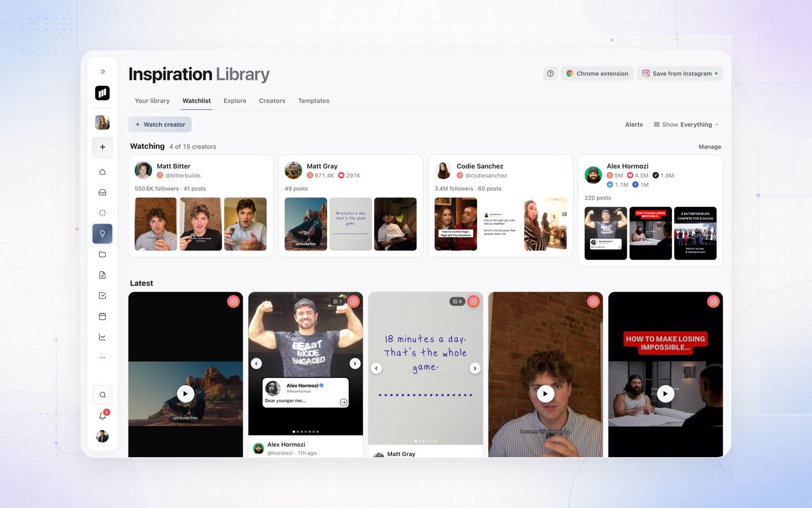
Task: Go to previous slide on Alex Hormozi post
Action: (256, 363)
